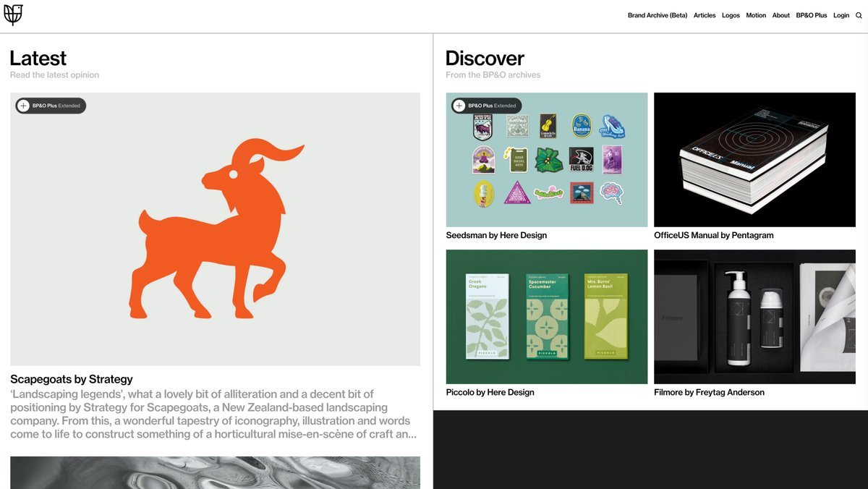Screen dimensions: 868x489
Task: Click the Filmore bottles thumbnail
Action: coord(754,317)
